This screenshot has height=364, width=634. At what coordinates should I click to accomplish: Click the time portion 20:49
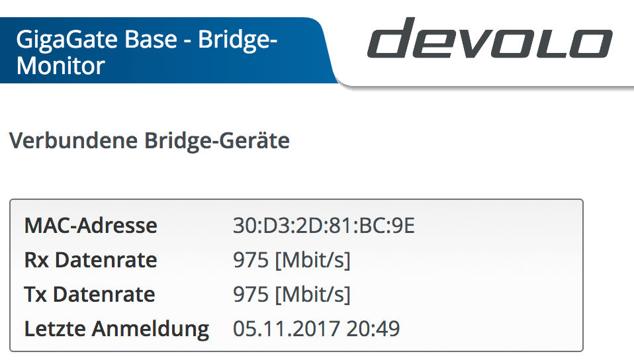tap(373, 329)
